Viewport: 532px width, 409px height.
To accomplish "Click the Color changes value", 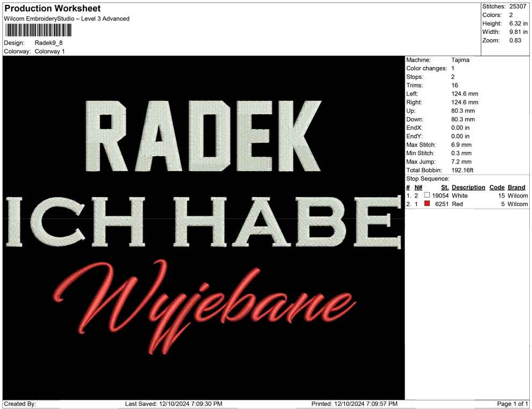I will [x=451, y=68].
